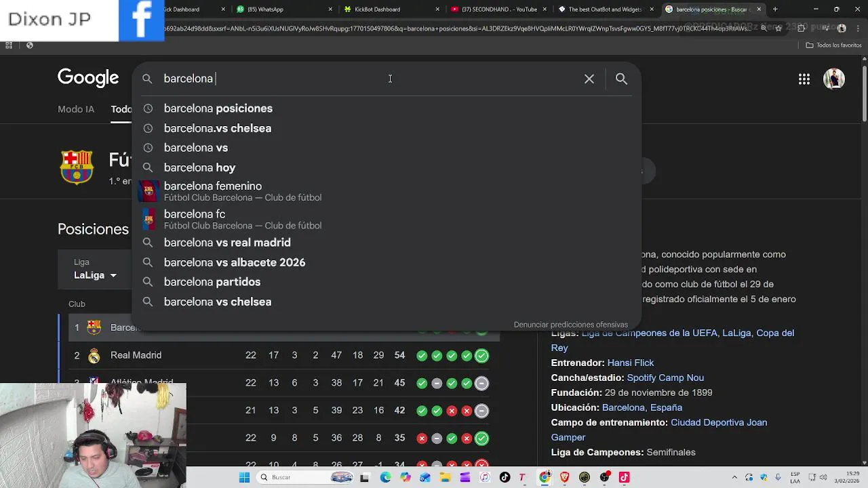This screenshot has width=868, height=488.
Task: Open a new browser tab with plus
Action: pyautogui.click(x=775, y=9)
